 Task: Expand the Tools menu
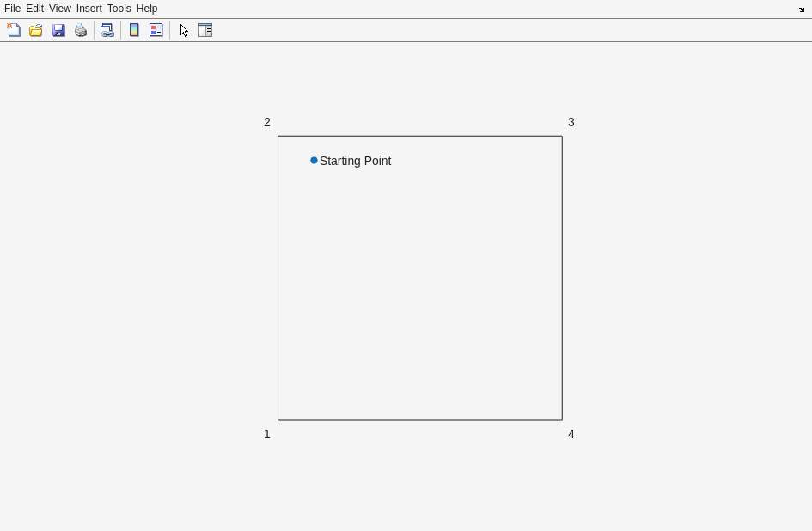pos(119,9)
